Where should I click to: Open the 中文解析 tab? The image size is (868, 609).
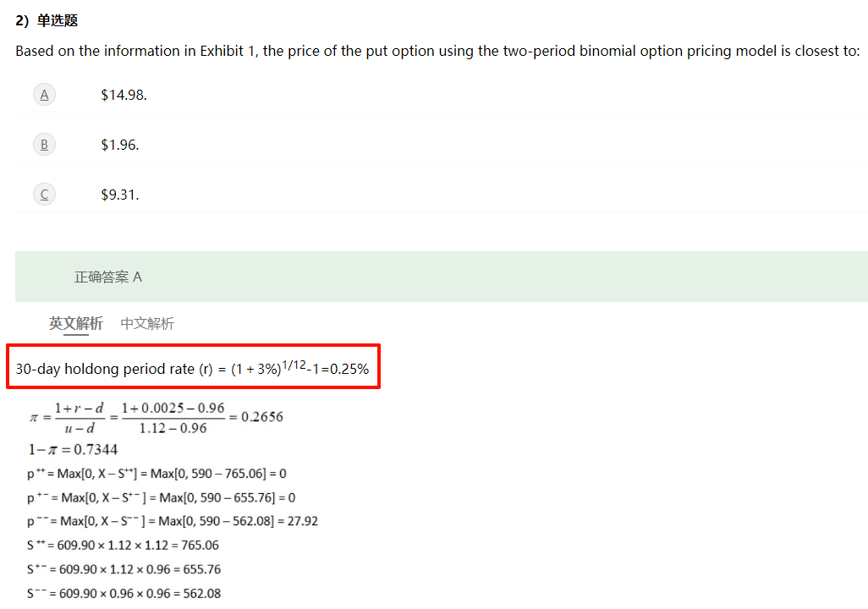pyautogui.click(x=147, y=323)
